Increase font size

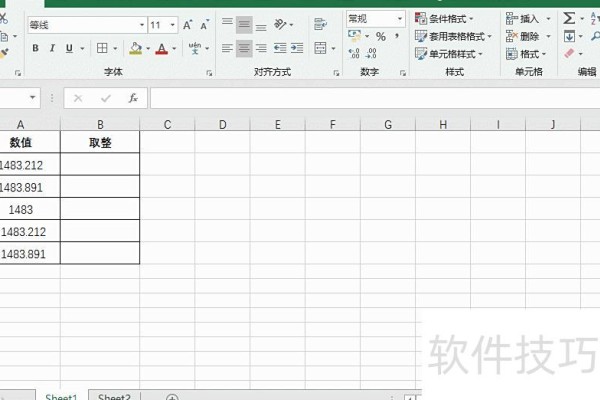coord(187,25)
